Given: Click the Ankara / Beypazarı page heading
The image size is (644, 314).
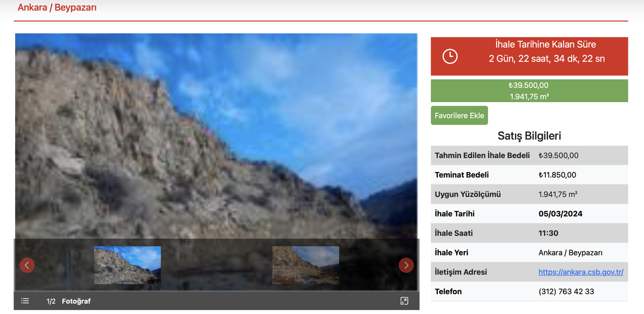Looking at the screenshot, I should tap(57, 8).
